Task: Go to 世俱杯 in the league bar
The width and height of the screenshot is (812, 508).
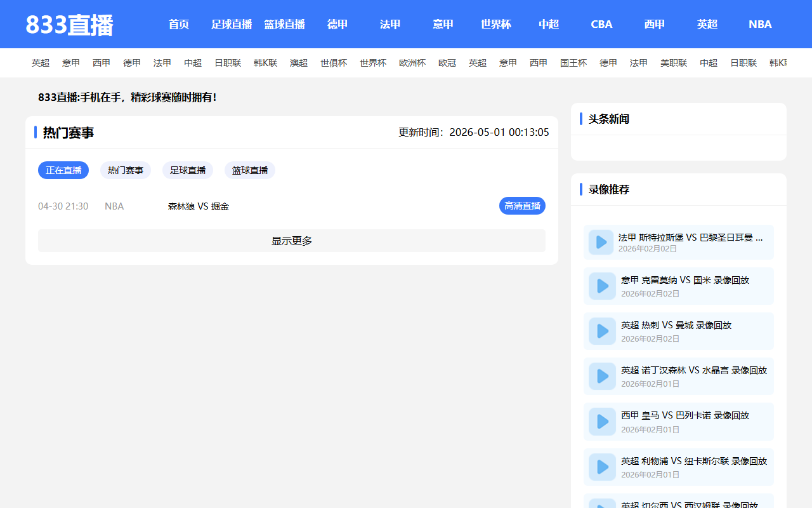Action: pyautogui.click(x=334, y=63)
